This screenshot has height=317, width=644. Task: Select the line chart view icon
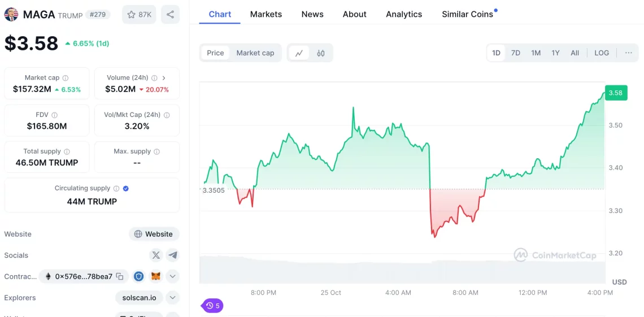(299, 53)
